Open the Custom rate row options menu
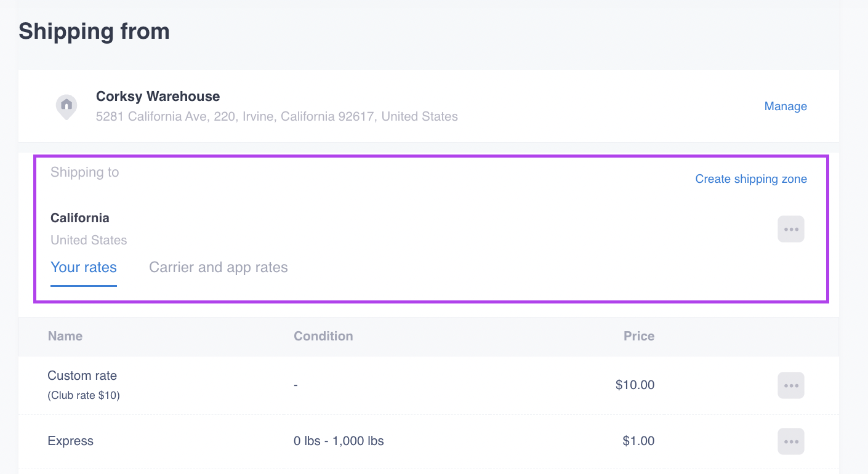This screenshot has width=868, height=474. [791, 385]
